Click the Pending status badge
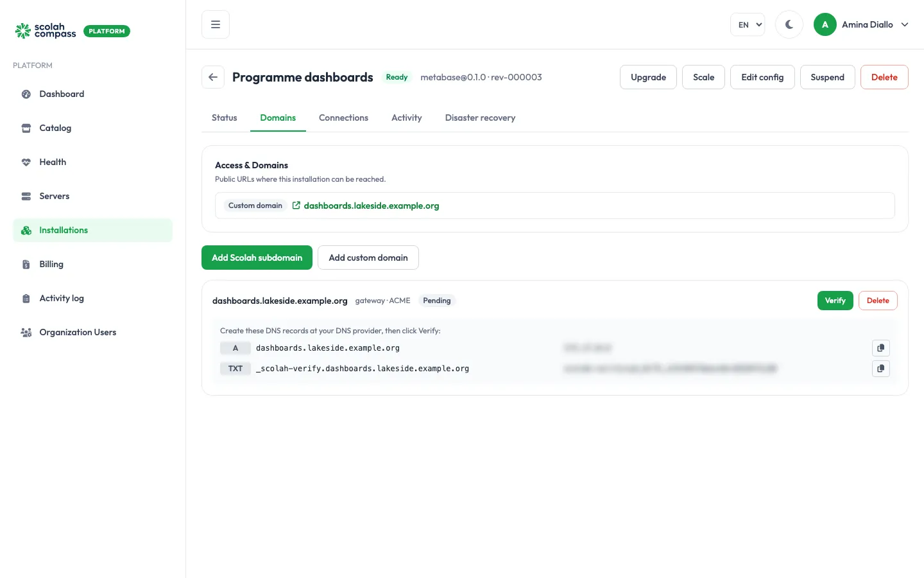The image size is (924, 578). [437, 301]
